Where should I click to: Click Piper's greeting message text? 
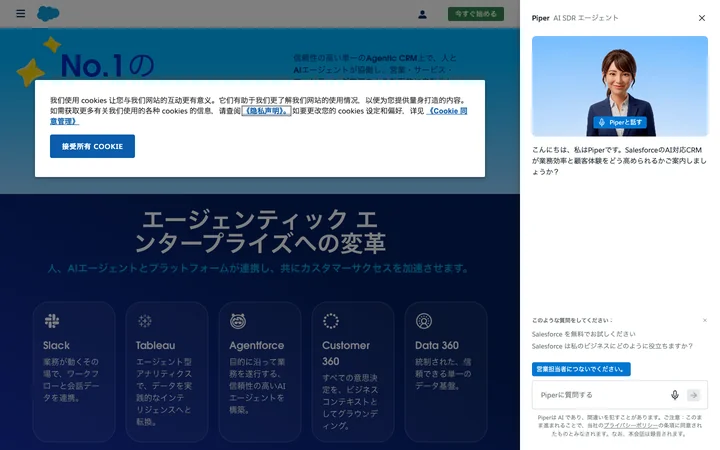coord(619,161)
